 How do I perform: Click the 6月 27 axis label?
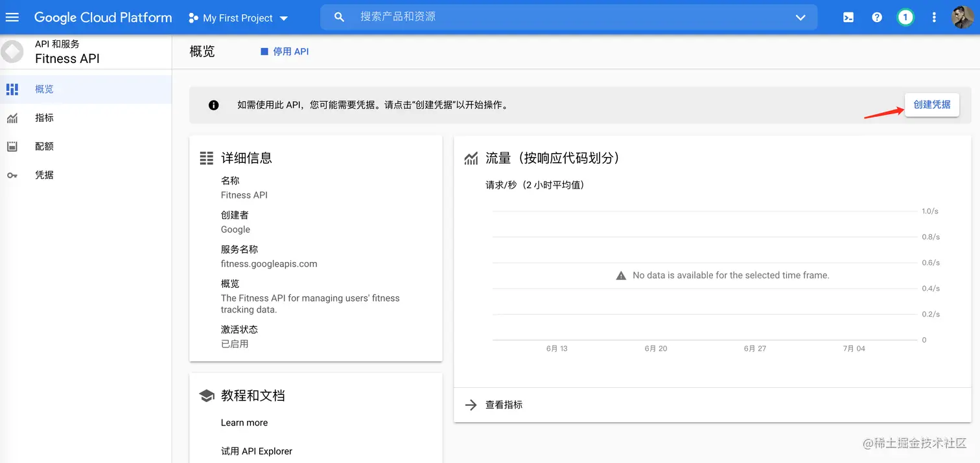pyautogui.click(x=755, y=348)
